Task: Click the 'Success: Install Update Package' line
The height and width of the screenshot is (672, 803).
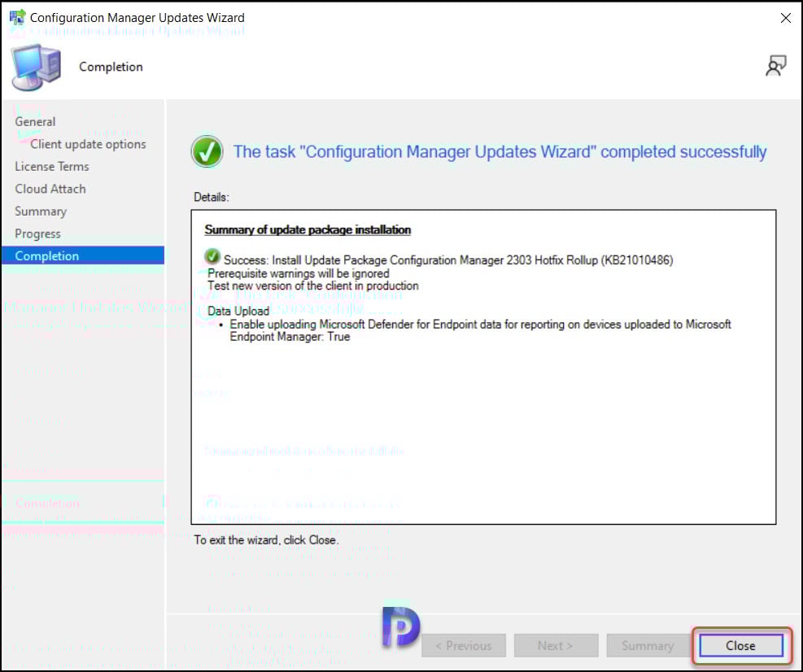Action: click(x=448, y=260)
